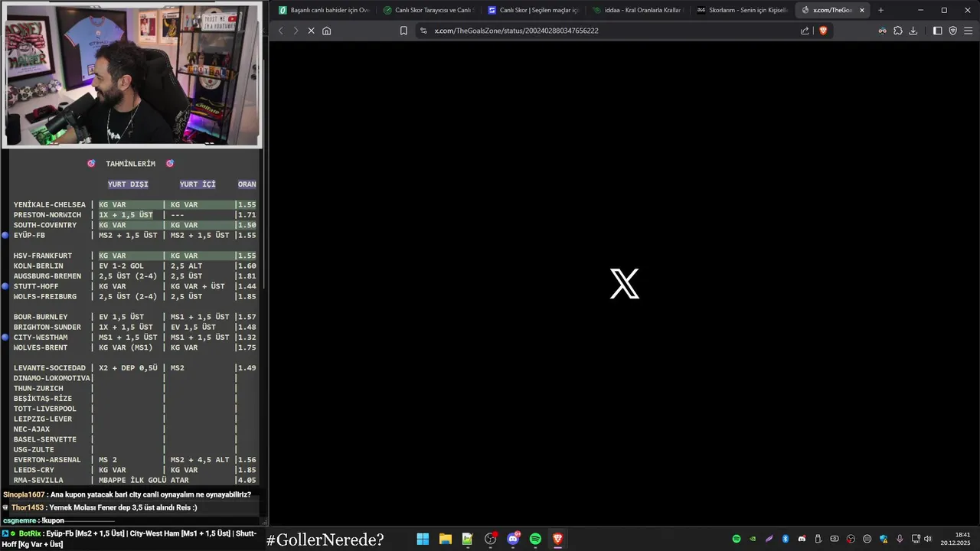Viewport: 980px width, 551px height.
Task: Open OBS Studio from taskbar
Action: 491,539
